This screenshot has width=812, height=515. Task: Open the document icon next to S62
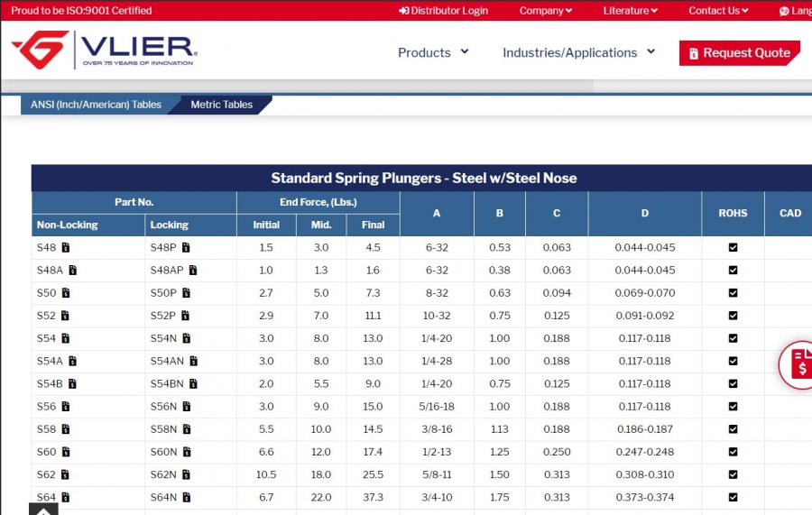[x=65, y=474]
